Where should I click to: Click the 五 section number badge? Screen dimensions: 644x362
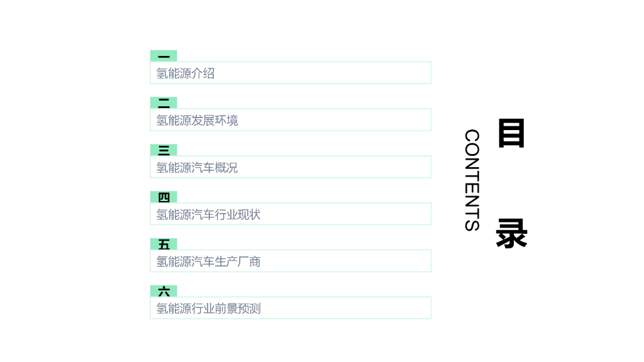[164, 244]
